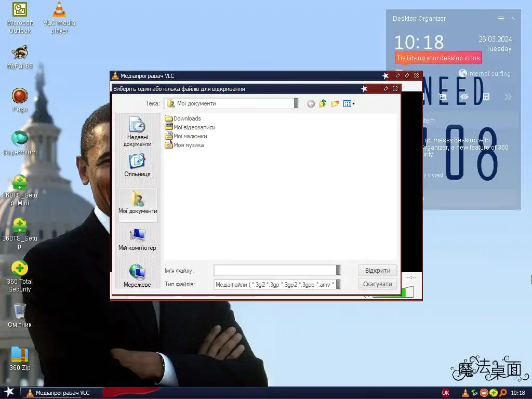The image size is (532, 399).
Task: Create a new folder in dialog
Action: coord(335,103)
